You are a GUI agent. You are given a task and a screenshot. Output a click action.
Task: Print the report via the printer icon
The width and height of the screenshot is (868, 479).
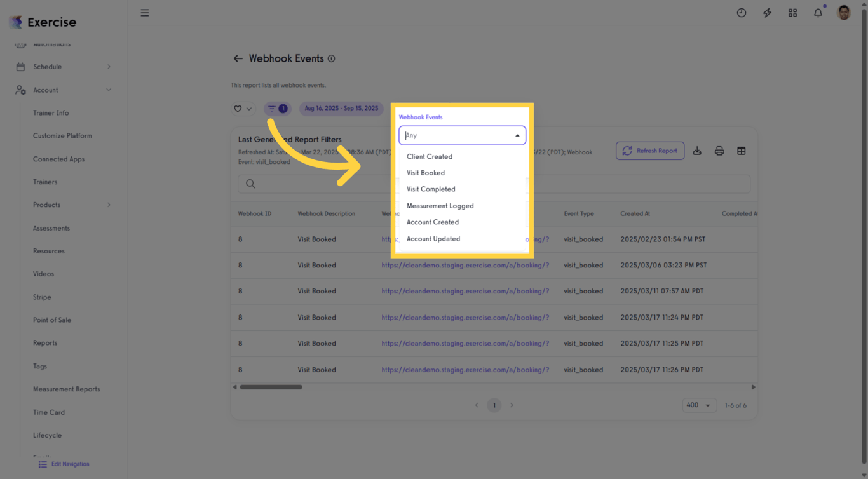719,151
